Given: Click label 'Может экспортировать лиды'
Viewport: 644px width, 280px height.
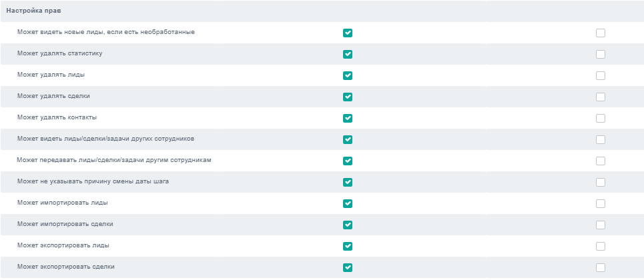Looking at the screenshot, I should [x=63, y=245].
